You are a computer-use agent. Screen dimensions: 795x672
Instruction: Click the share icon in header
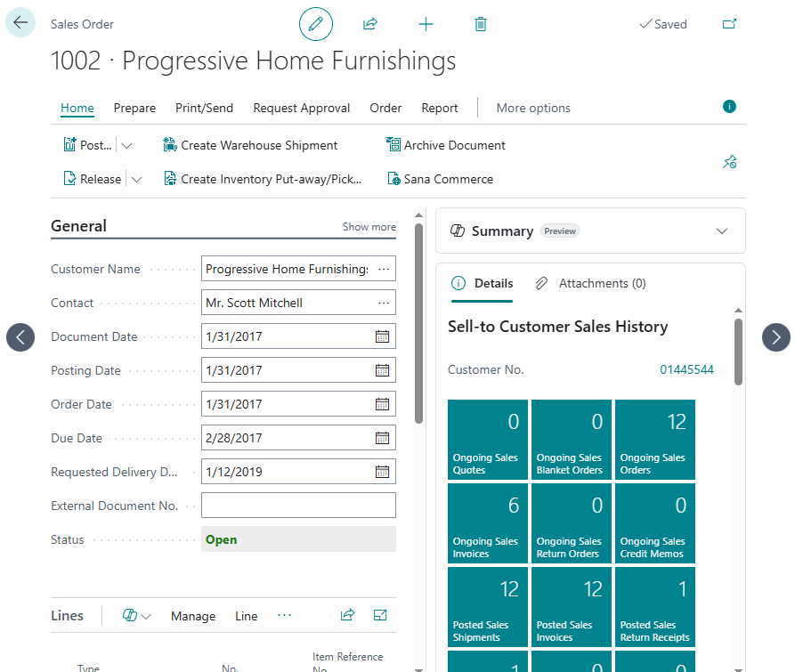(370, 24)
